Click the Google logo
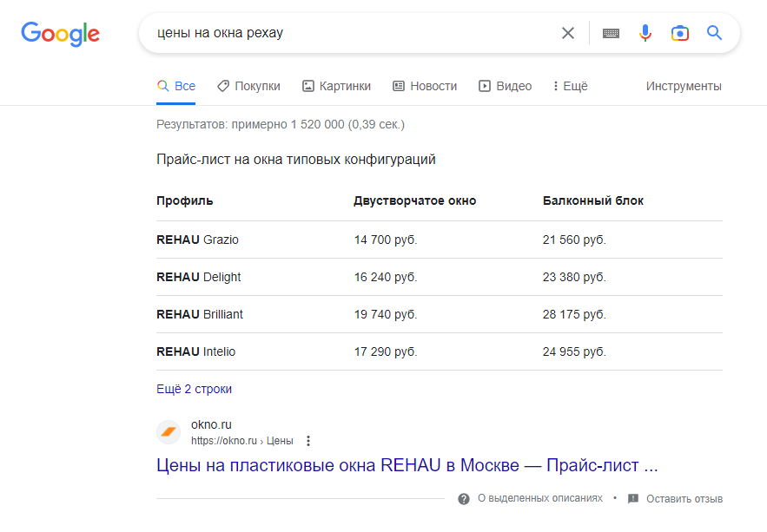The image size is (767, 532). click(x=60, y=34)
